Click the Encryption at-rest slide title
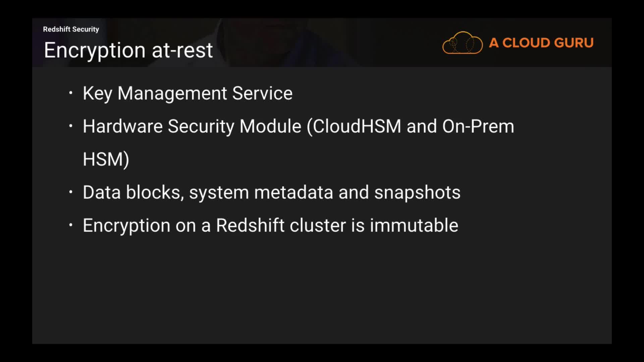This screenshot has height=362, width=644. click(128, 50)
